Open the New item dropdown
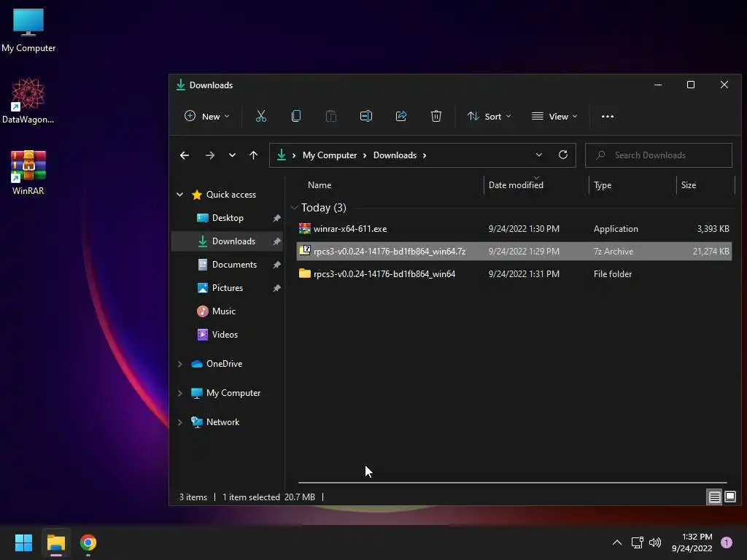Image resolution: width=747 pixels, height=560 pixels. pyautogui.click(x=206, y=116)
